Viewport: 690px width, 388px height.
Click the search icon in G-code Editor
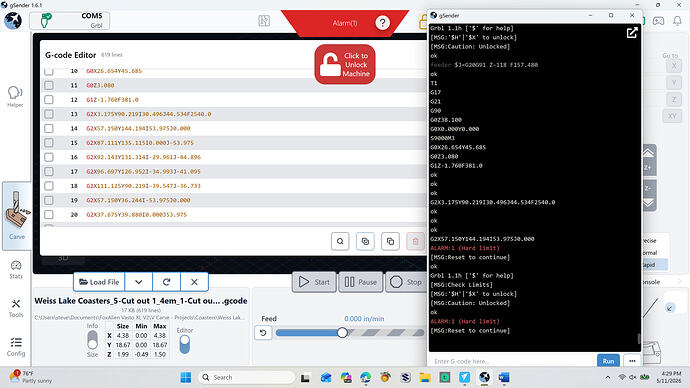(340, 241)
